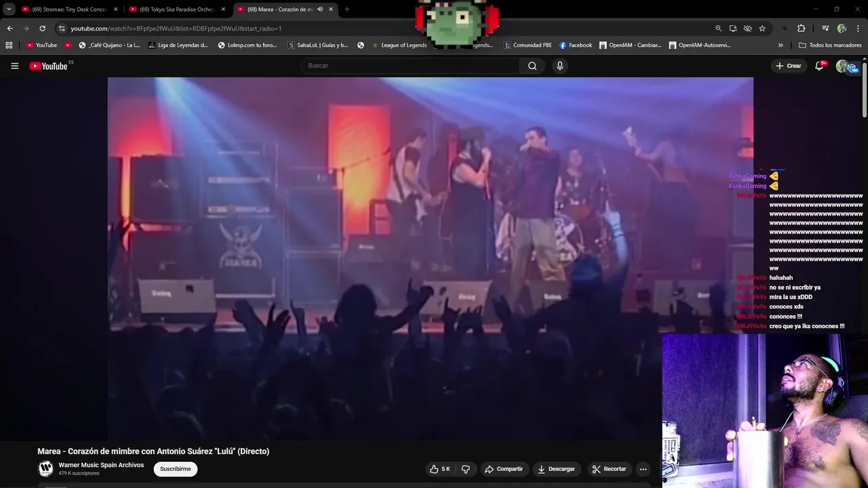Open the League of Legends bookmark

tap(399, 45)
